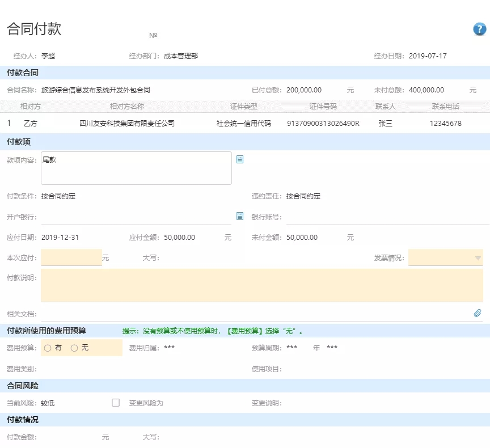Select the 无 budget radio button
The width and height of the screenshot is (490, 448).
pos(74,348)
